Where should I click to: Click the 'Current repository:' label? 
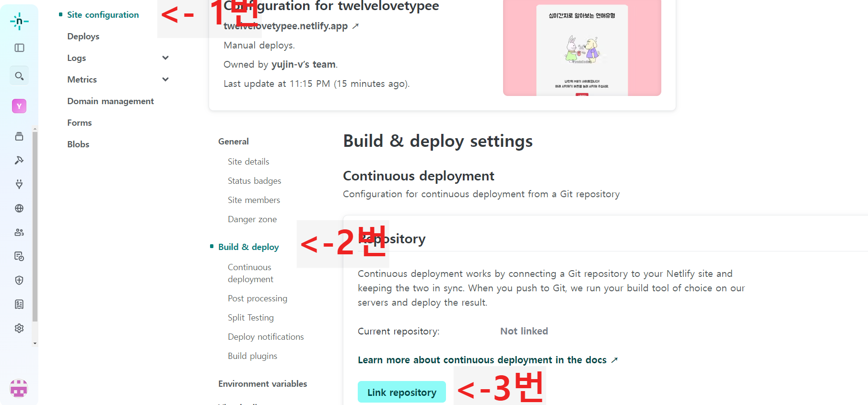[x=399, y=331]
